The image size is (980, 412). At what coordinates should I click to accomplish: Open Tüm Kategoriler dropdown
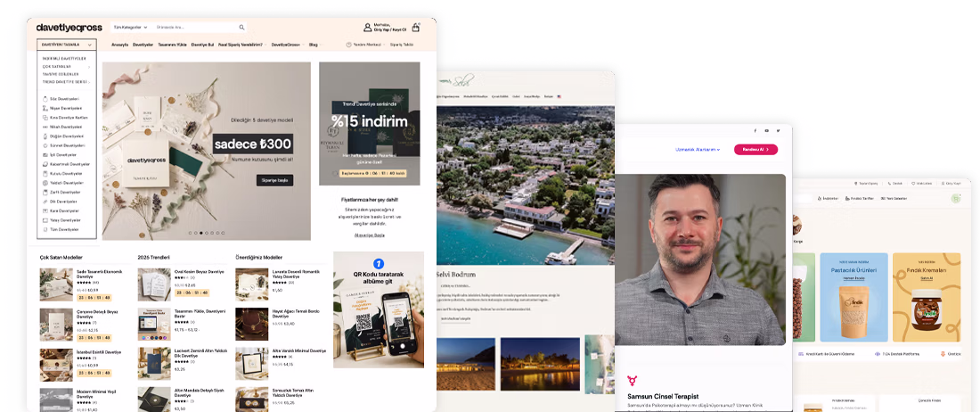pyautogui.click(x=131, y=28)
